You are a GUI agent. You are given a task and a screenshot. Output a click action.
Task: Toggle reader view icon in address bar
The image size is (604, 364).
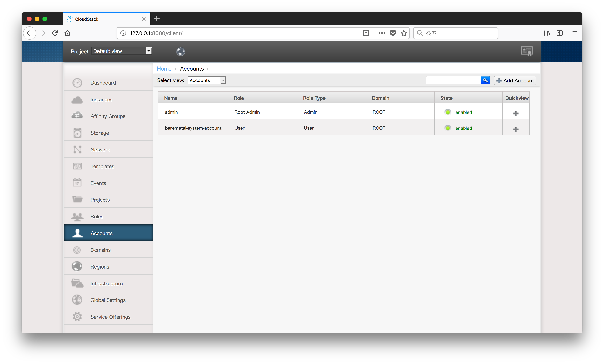tap(366, 33)
